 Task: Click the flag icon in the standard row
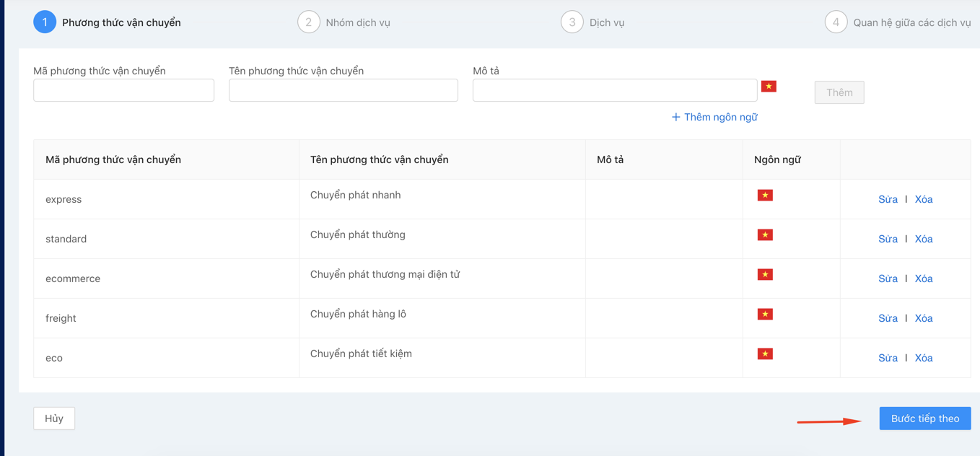(x=765, y=235)
